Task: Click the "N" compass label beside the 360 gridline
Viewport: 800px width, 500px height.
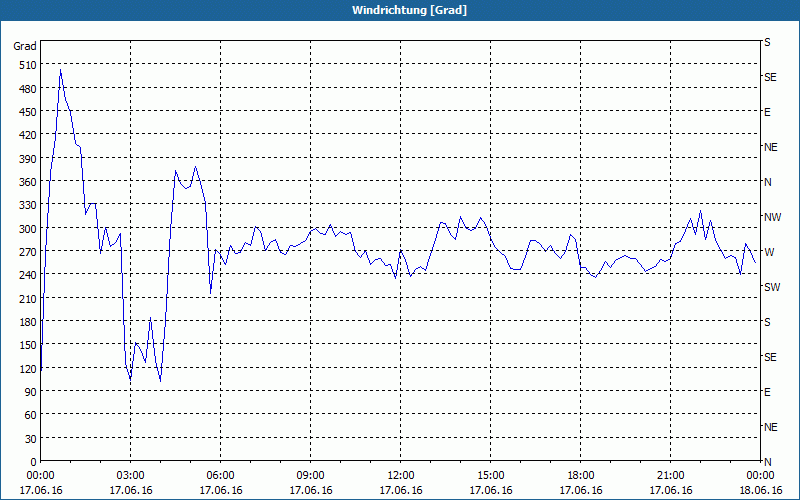Action: click(767, 182)
